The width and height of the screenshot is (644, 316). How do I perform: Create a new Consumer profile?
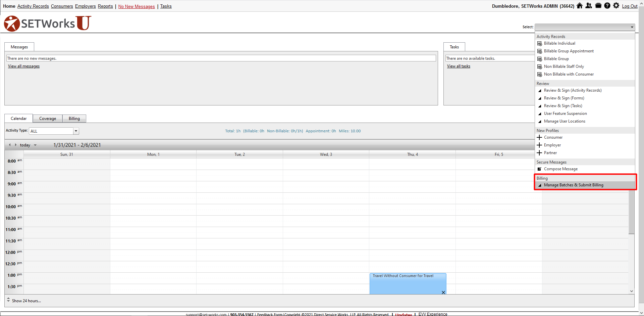click(553, 137)
